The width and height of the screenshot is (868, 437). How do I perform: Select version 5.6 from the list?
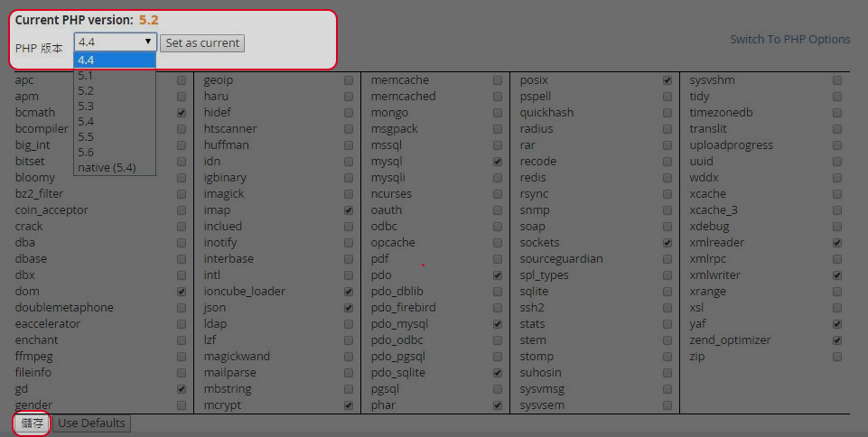coord(86,152)
